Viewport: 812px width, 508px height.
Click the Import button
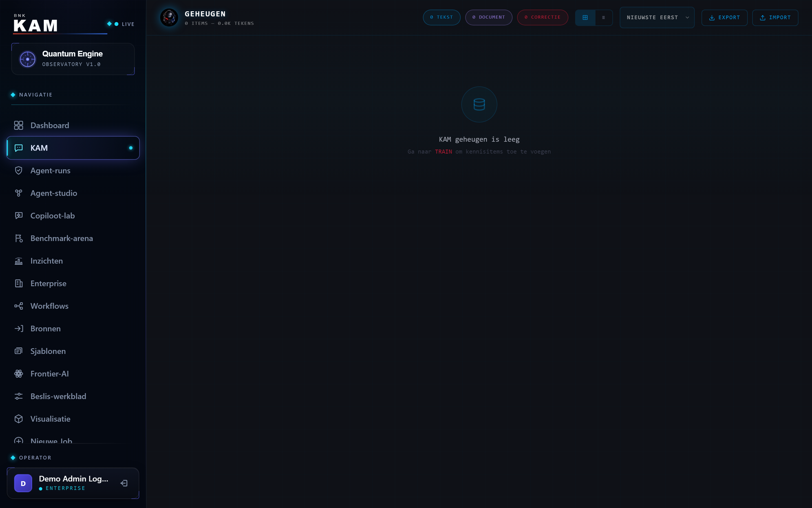tap(775, 17)
